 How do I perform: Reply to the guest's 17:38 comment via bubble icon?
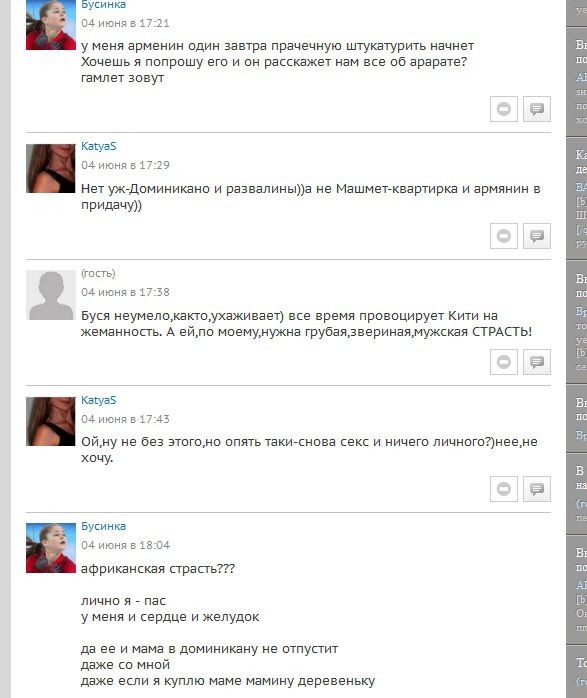click(x=537, y=362)
